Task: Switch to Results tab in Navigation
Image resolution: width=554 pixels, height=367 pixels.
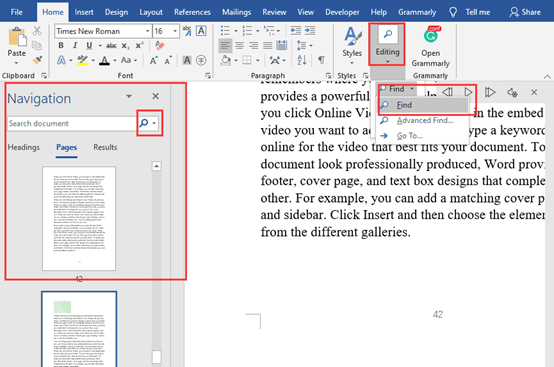Action: coord(105,147)
